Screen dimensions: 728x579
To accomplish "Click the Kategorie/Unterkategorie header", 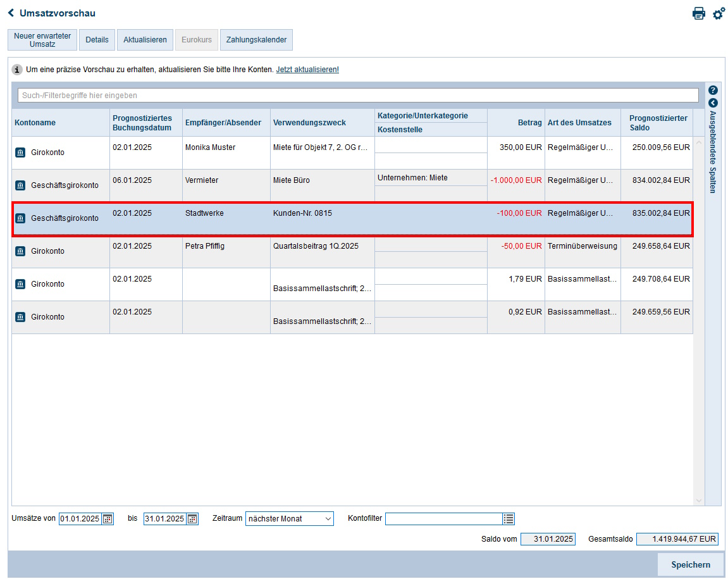I will coord(431,116).
